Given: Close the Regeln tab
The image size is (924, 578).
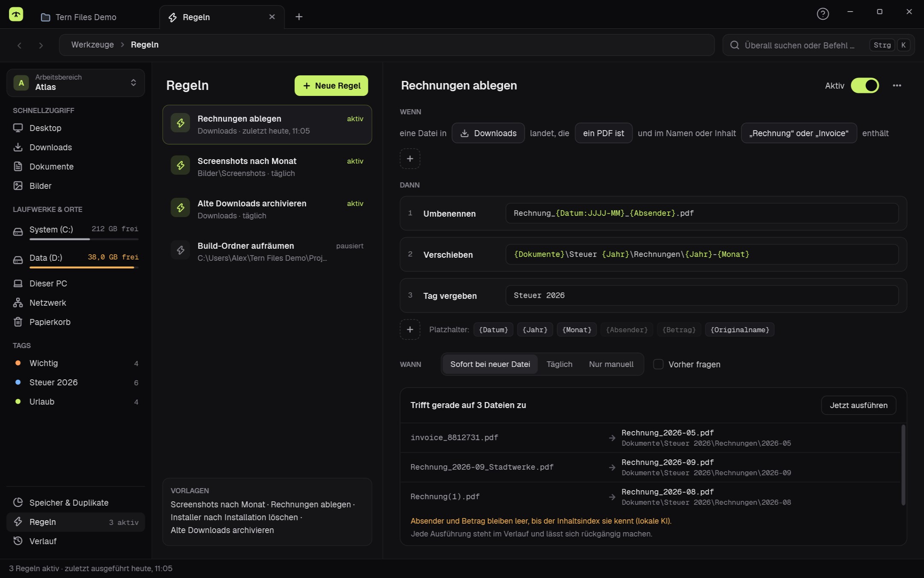Looking at the screenshot, I should pos(272,17).
